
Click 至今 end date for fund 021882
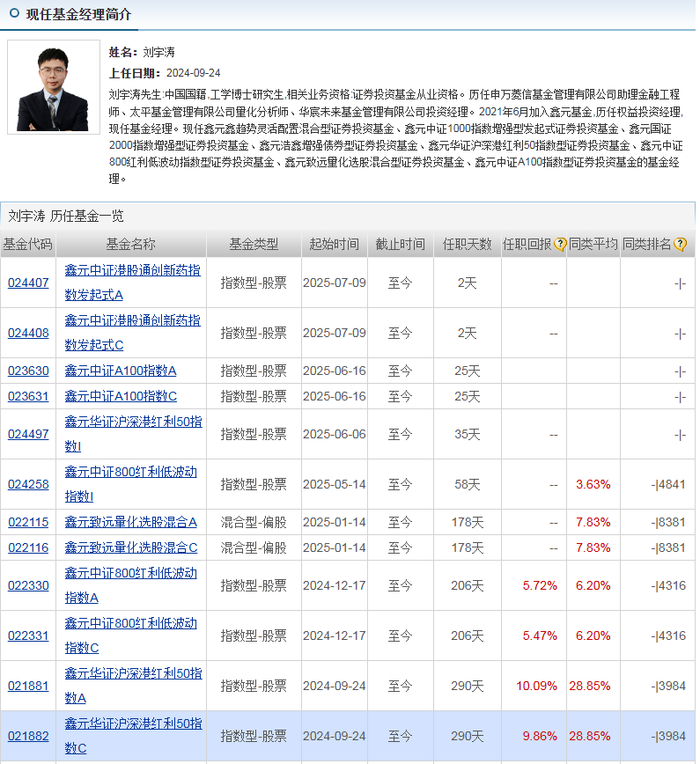(x=401, y=736)
